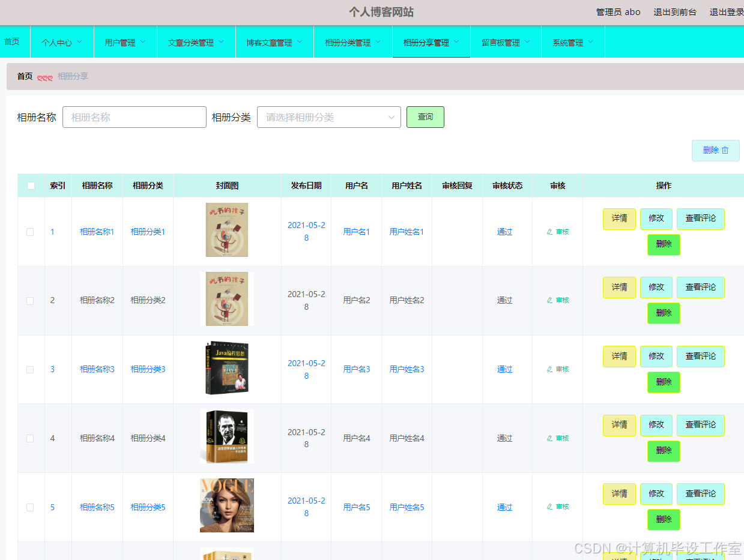Click the 查询 search button
Viewport: 744px width, 560px height.
[425, 117]
